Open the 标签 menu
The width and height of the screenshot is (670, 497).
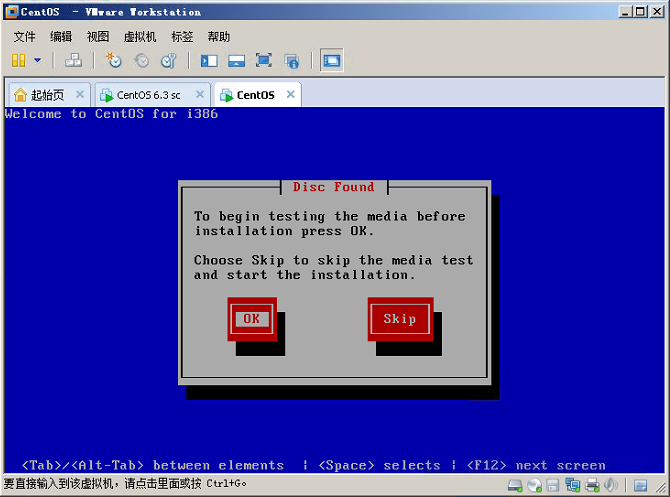182,37
